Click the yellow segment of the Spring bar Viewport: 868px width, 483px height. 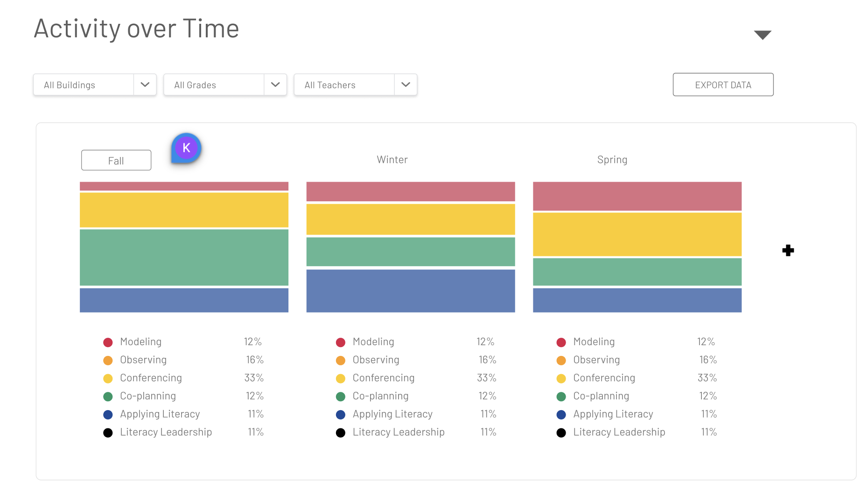click(x=637, y=234)
